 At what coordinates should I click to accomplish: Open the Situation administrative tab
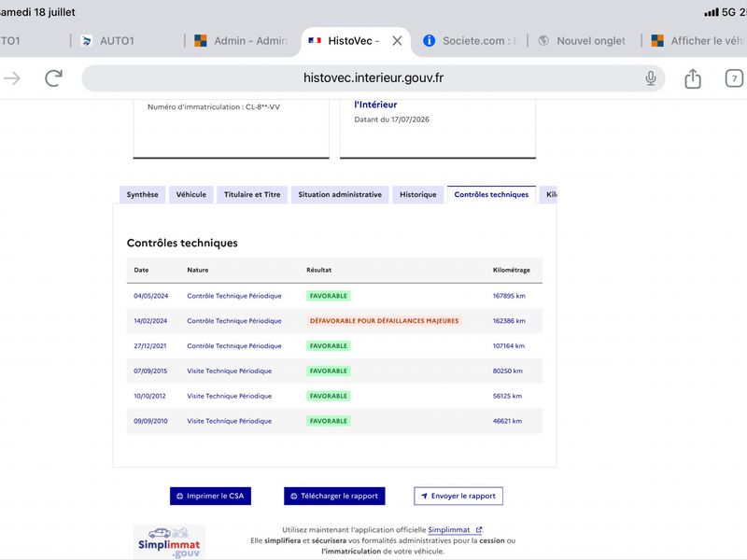pos(340,194)
